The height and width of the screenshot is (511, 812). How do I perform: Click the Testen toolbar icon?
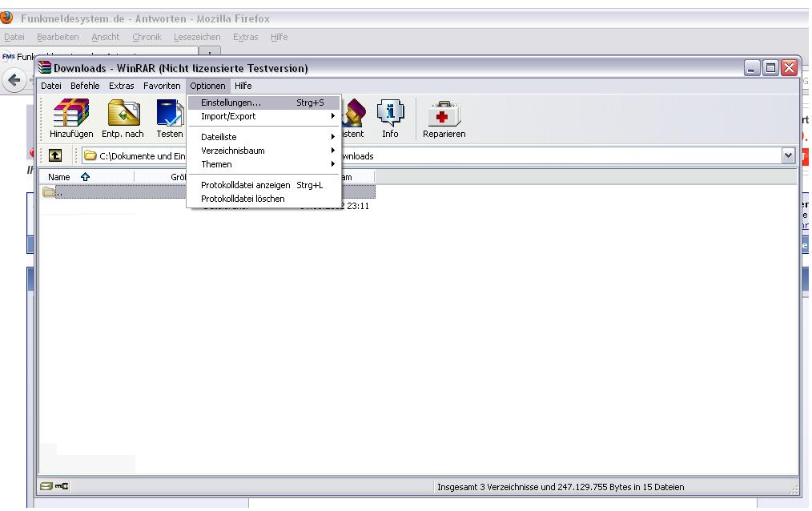tap(170, 115)
